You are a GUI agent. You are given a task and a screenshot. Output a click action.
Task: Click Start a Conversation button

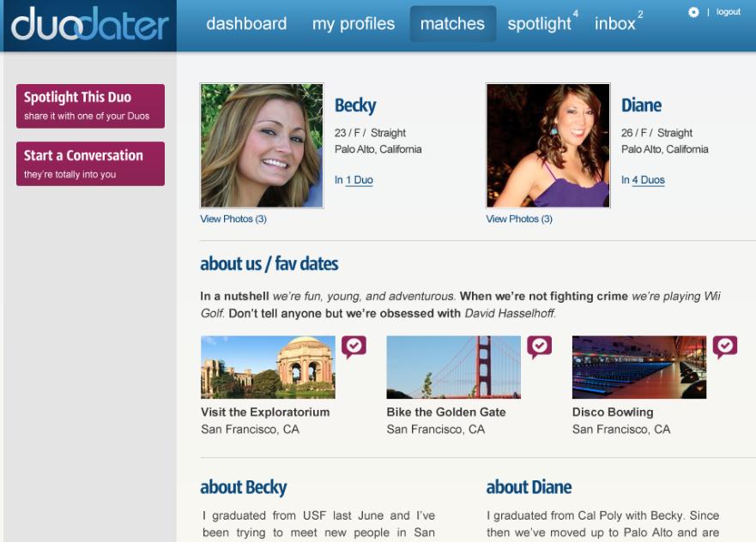(x=91, y=164)
